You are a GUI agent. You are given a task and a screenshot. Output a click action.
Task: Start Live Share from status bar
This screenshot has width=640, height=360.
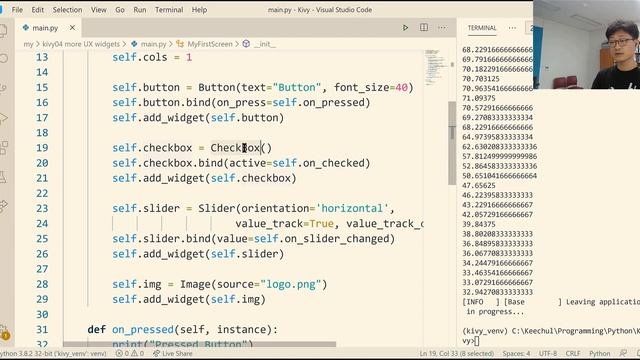172,353
